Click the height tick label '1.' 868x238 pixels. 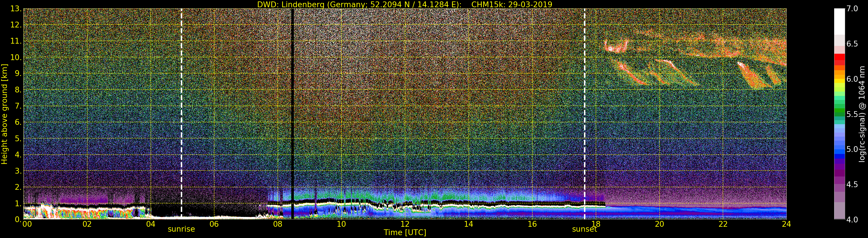[18, 203]
